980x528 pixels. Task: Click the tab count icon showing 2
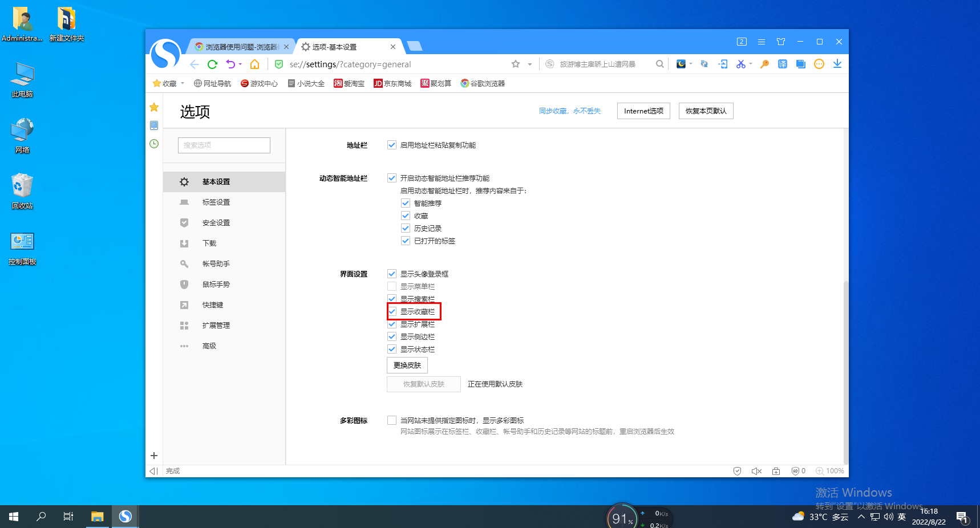[x=742, y=42]
